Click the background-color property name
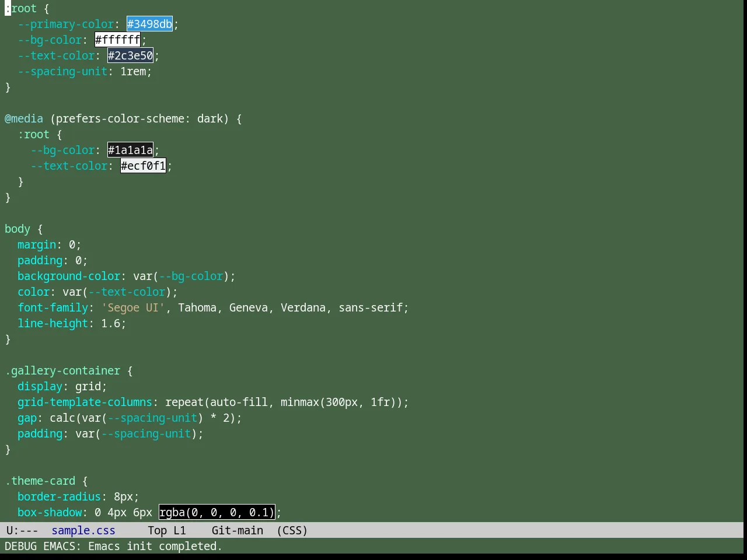 click(x=69, y=276)
